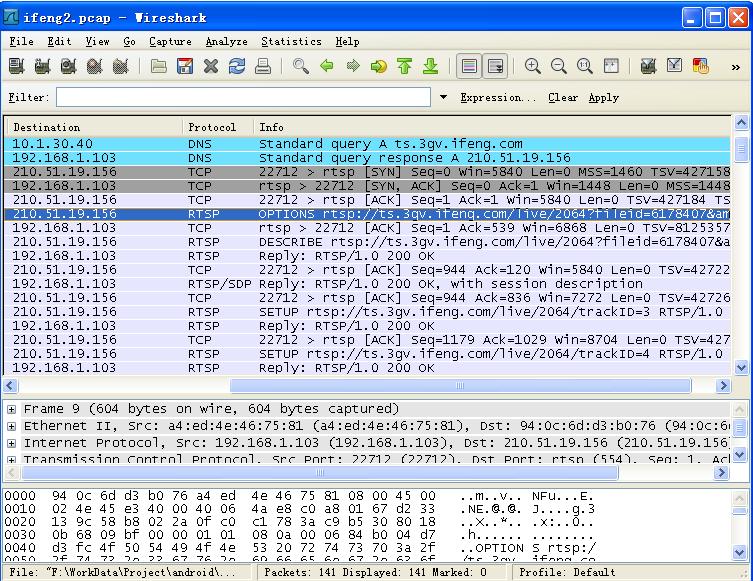This screenshot has width=753, height=581.
Task: Reload the capture file
Action: coord(237,67)
